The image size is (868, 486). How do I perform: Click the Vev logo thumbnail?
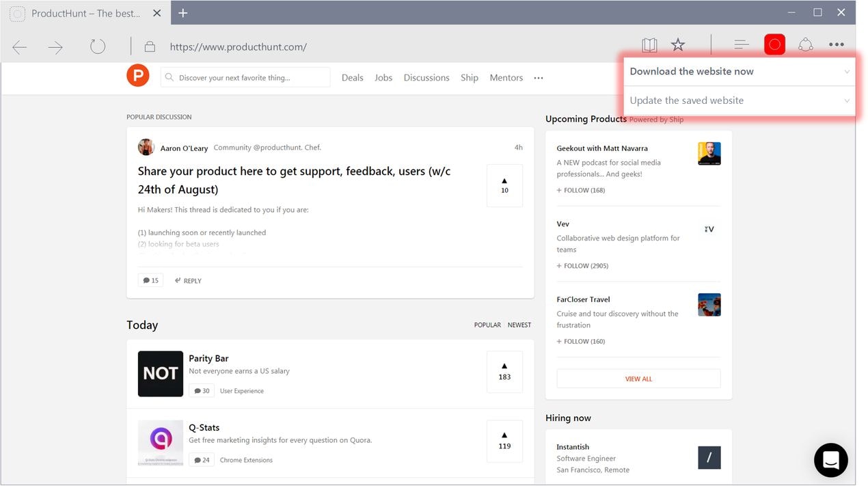[x=709, y=229]
